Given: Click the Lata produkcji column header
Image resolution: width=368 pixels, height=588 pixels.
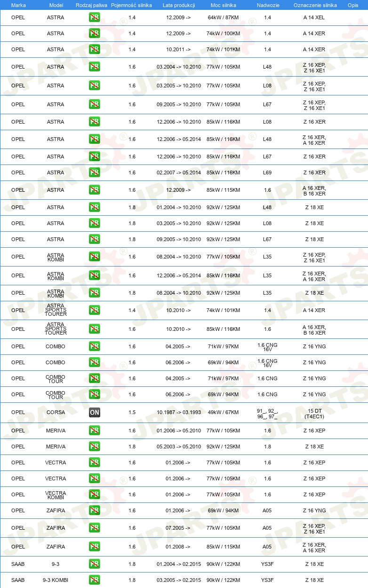Looking at the screenshot, I should pos(179,5).
